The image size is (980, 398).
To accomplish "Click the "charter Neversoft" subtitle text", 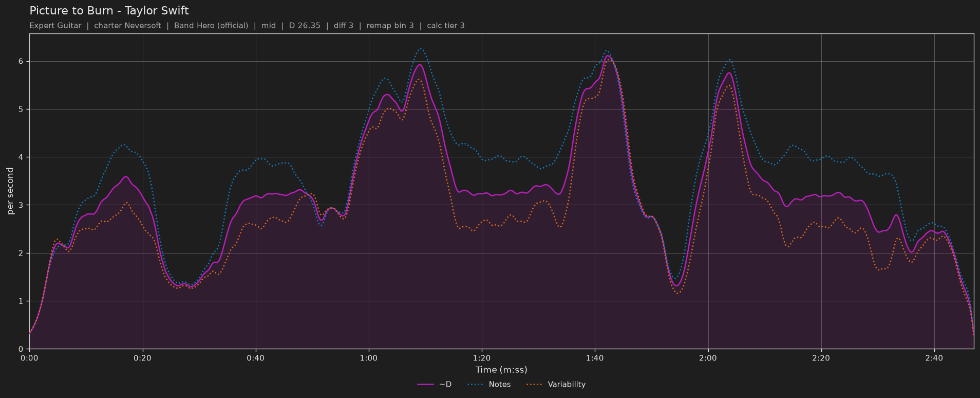I will pos(127,26).
